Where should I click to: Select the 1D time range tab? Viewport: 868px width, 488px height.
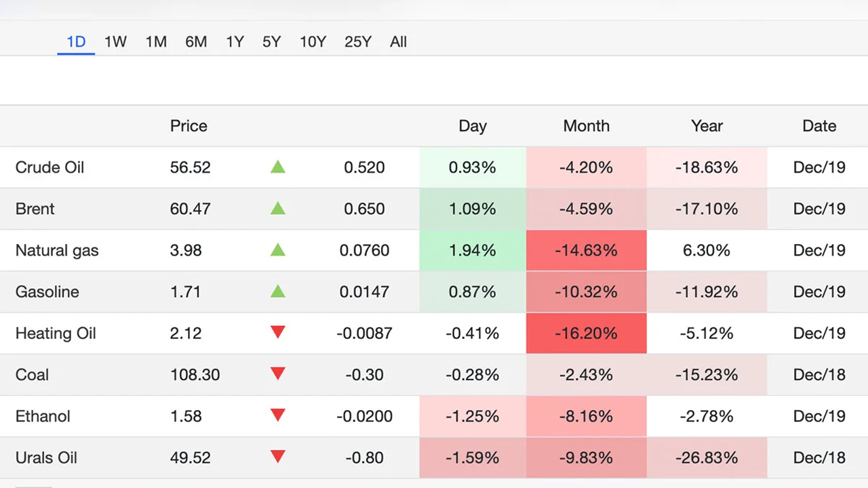pos(76,42)
